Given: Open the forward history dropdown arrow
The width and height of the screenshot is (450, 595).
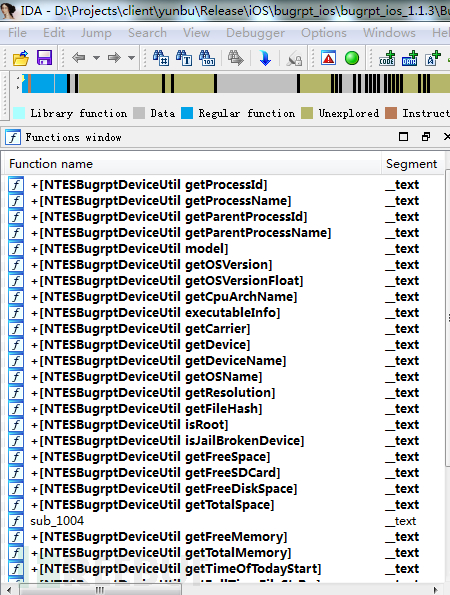Looking at the screenshot, I should (131, 58).
